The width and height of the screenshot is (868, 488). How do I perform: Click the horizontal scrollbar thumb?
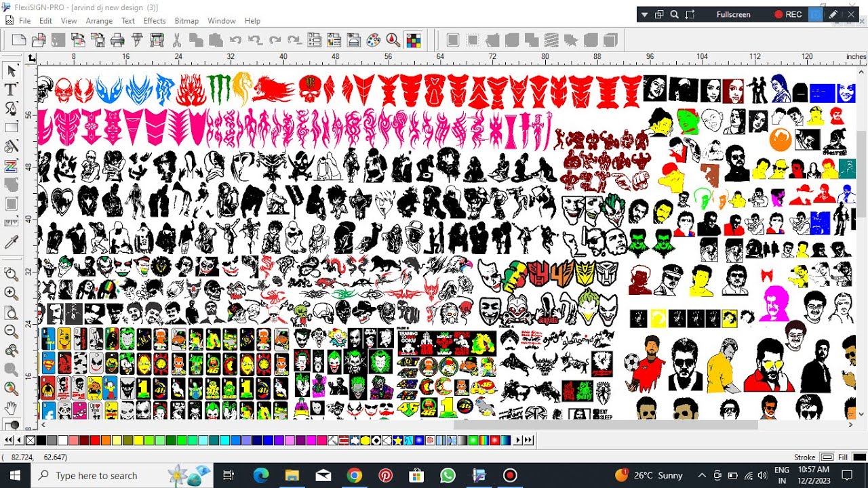605,425
